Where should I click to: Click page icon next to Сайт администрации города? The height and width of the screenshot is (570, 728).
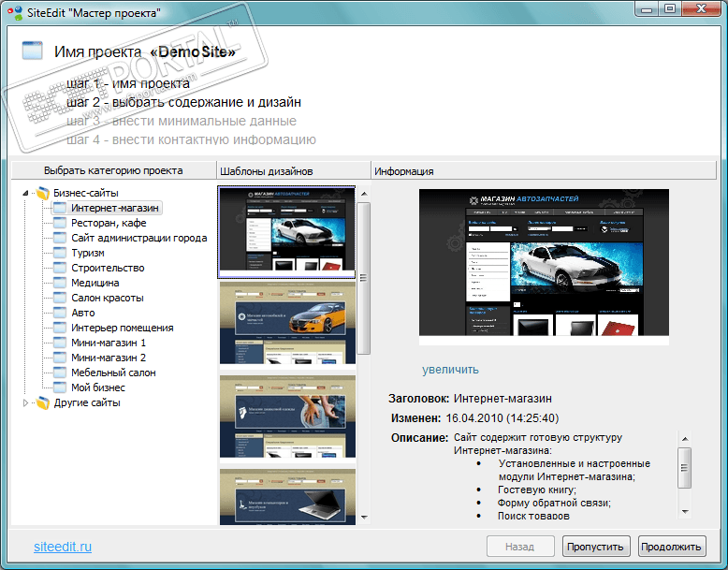click(x=60, y=238)
